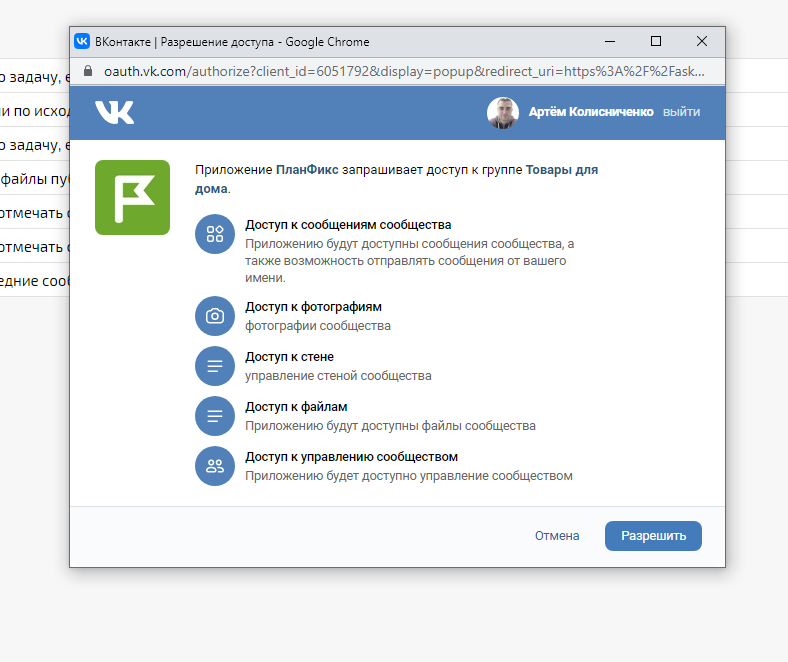Click the VK logo in blue header
Screen dimensions: 788x662
[115, 112]
